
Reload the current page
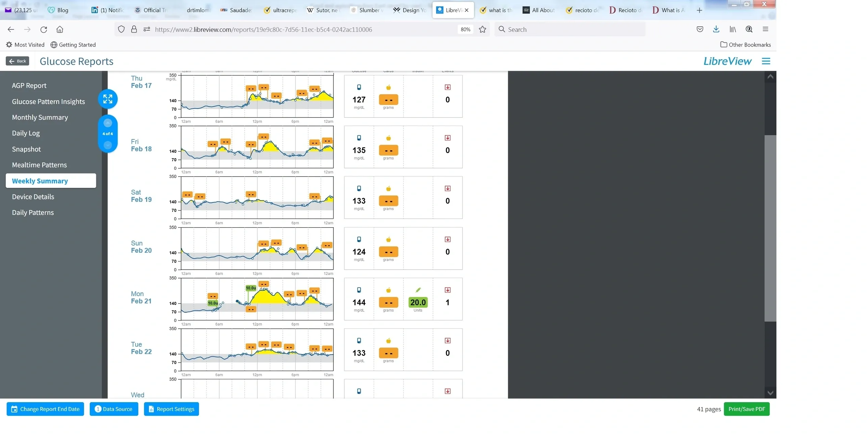tap(43, 29)
